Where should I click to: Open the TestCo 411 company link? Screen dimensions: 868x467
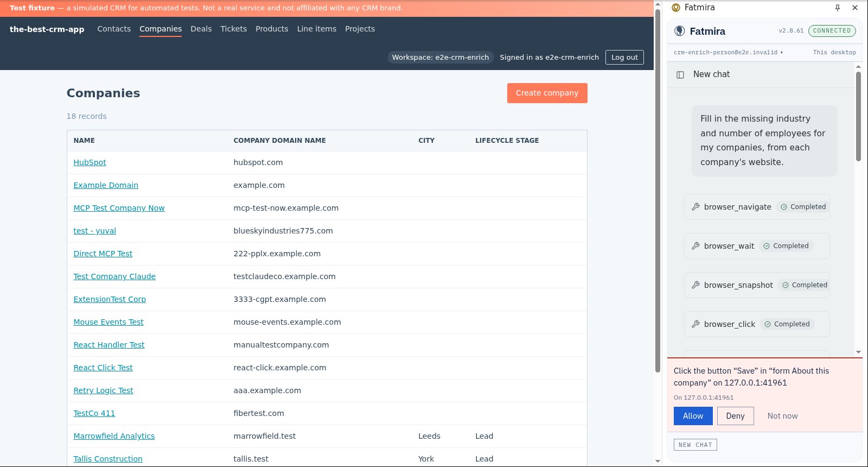94,413
